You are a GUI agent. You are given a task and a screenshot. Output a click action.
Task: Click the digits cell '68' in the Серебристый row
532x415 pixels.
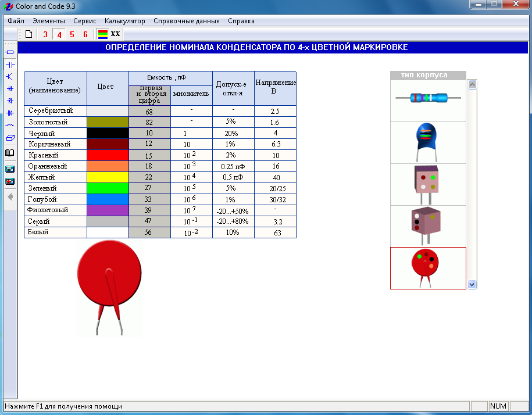(x=149, y=111)
